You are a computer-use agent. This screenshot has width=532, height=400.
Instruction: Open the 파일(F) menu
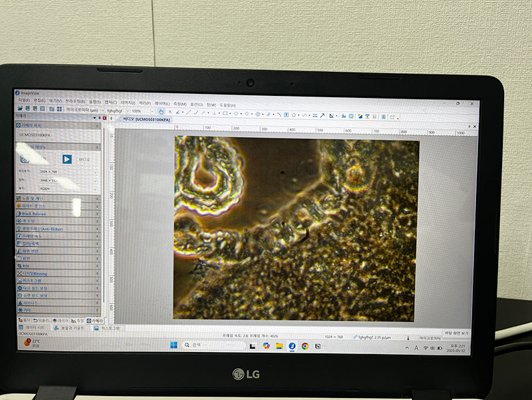pos(23,100)
